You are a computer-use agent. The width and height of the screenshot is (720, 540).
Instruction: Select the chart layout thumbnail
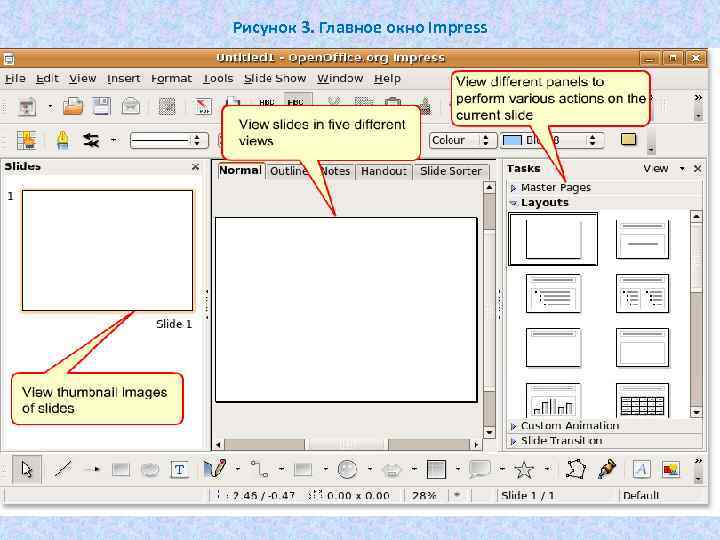[x=553, y=400]
